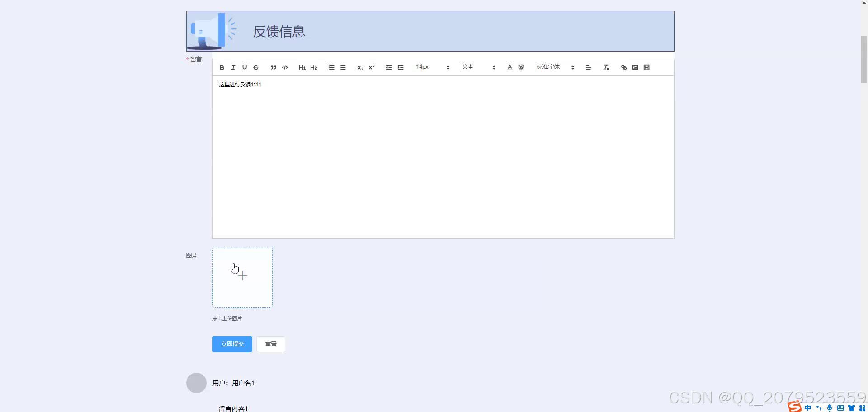Insert a hyperlink

[623, 67]
